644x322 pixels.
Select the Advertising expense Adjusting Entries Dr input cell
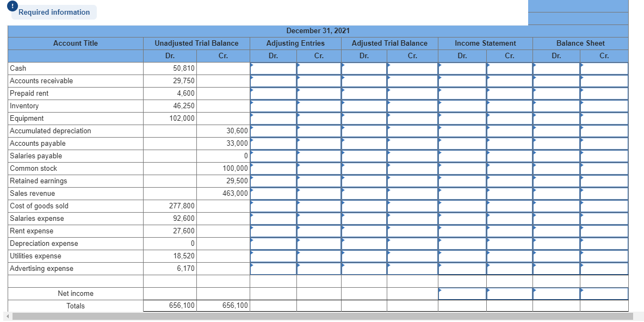pos(273,268)
